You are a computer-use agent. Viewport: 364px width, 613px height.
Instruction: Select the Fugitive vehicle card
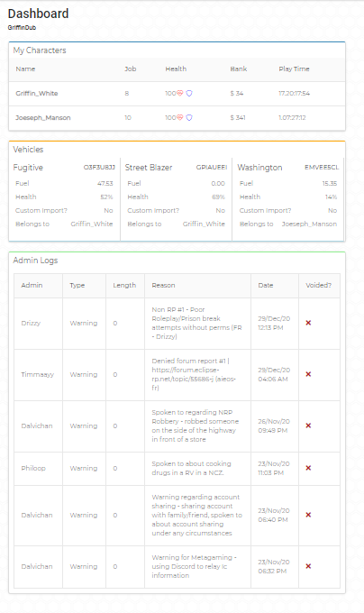point(65,199)
